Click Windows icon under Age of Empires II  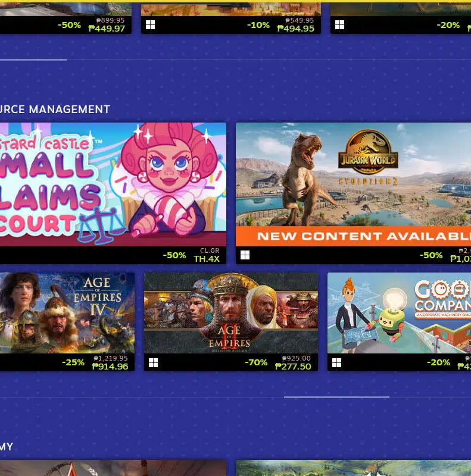pyautogui.click(x=153, y=362)
